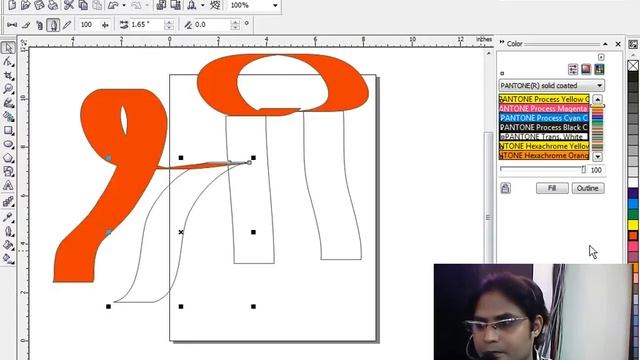640x360 pixels.
Task: Click the tint slider handle at 100
Action: [584, 169]
